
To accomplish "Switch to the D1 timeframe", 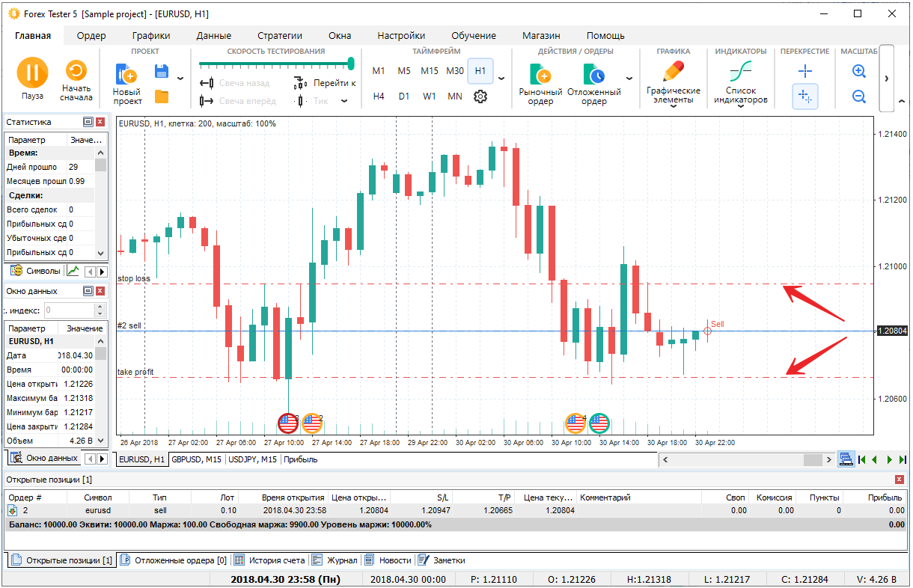I will [404, 97].
